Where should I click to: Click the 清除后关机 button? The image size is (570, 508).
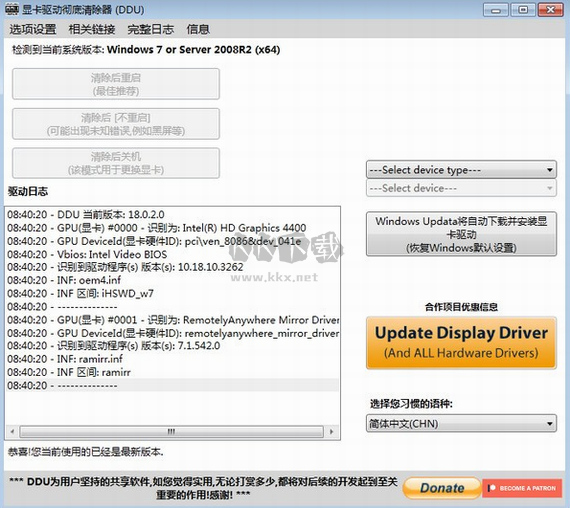click(116, 163)
